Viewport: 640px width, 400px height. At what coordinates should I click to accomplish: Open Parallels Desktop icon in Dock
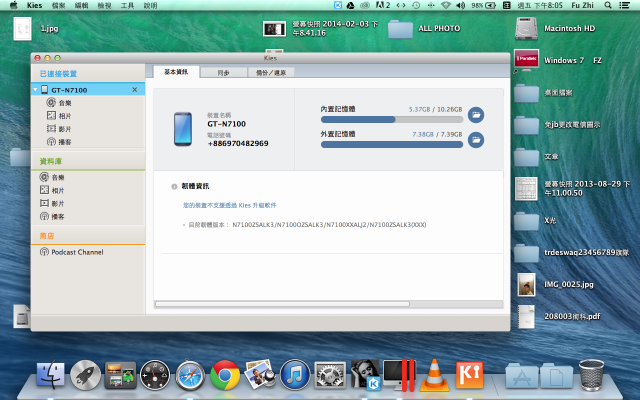click(399, 375)
